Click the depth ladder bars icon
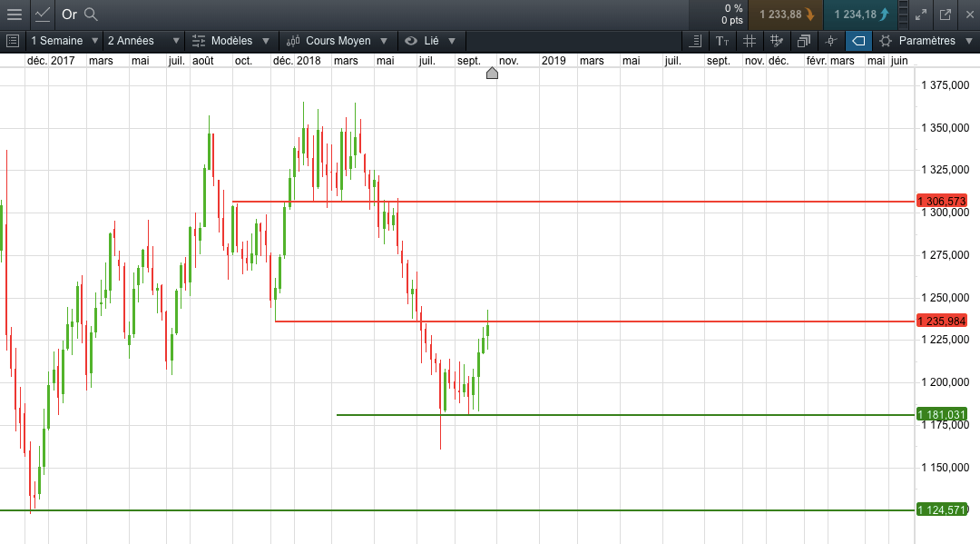The height and width of the screenshot is (544, 980). tap(903, 15)
